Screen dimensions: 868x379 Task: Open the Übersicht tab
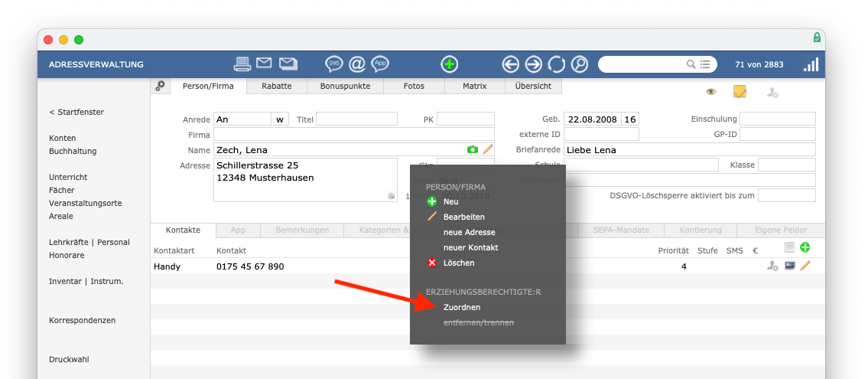[x=533, y=86]
